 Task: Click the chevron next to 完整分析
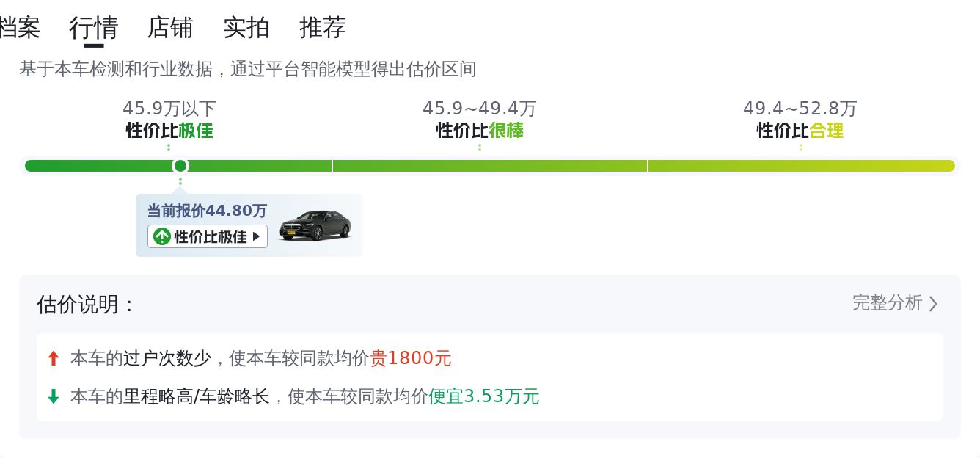(933, 303)
